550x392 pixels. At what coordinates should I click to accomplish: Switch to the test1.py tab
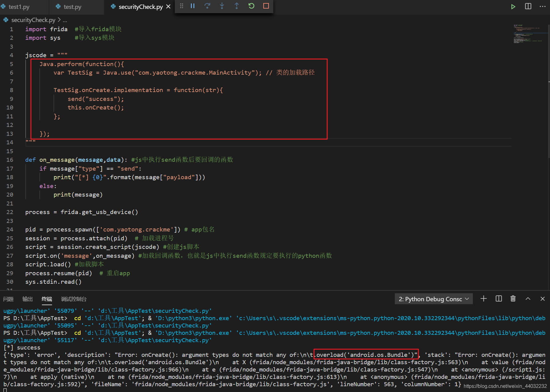pos(19,6)
